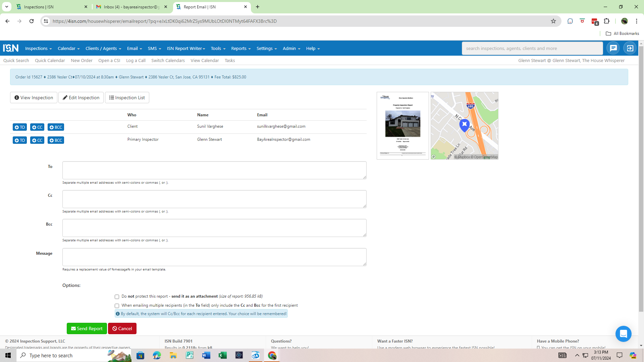Open Microsoft Edge from taskbar
The image size is (644, 362).
157,355
